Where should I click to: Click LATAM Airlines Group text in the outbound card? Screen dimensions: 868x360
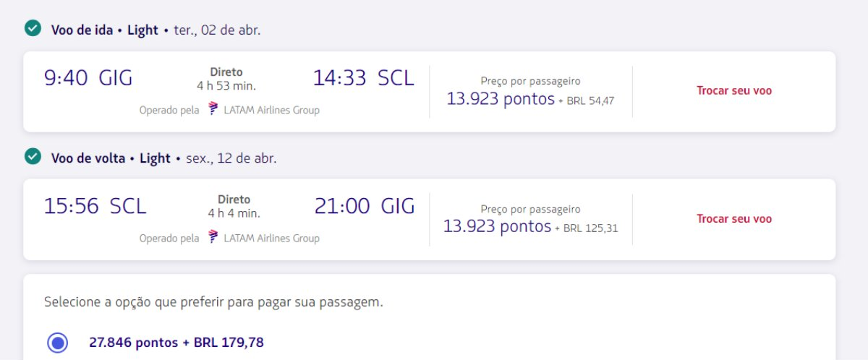point(271,110)
